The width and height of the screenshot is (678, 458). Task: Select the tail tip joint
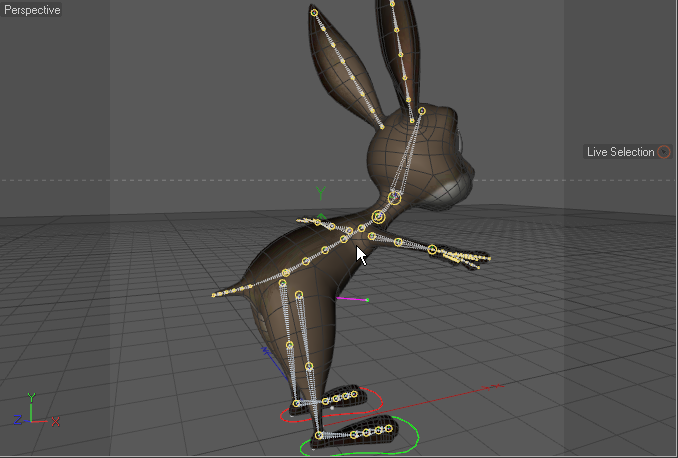click(214, 295)
